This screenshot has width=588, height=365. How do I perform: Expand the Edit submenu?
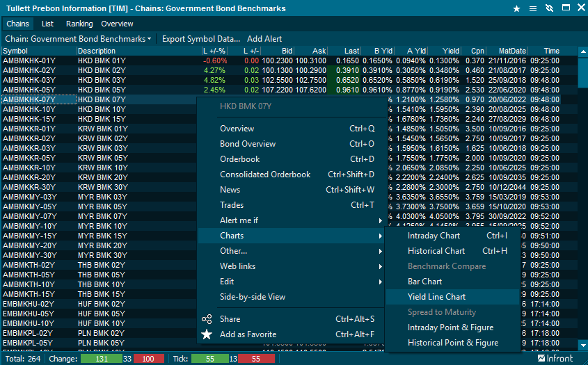[292, 282]
